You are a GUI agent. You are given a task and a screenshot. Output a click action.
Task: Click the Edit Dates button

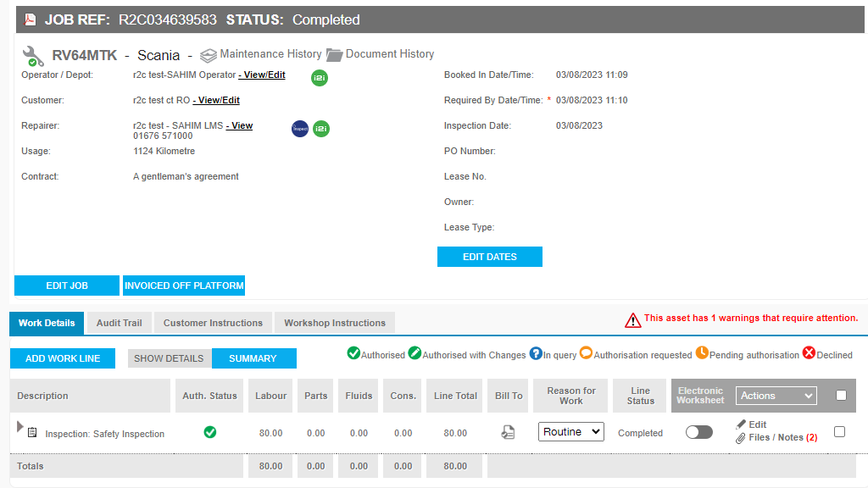pos(489,257)
